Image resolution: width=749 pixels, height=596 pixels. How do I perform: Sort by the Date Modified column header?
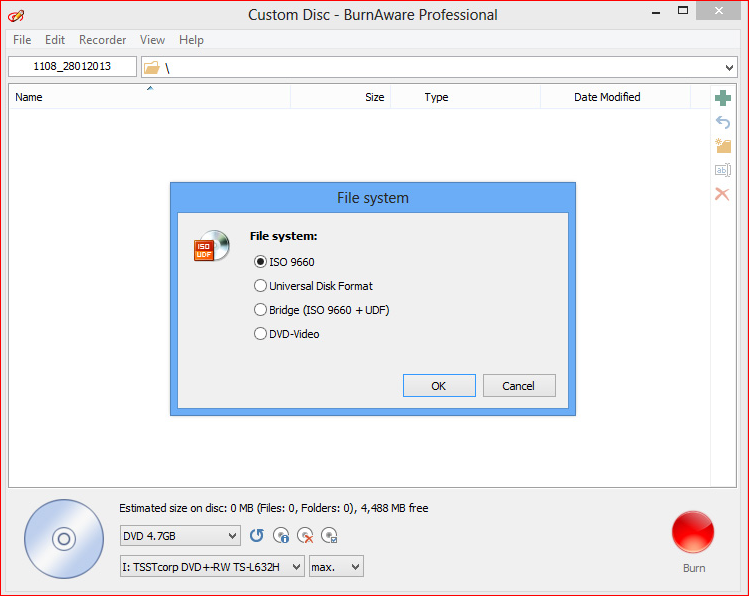pyautogui.click(x=615, y=97)
